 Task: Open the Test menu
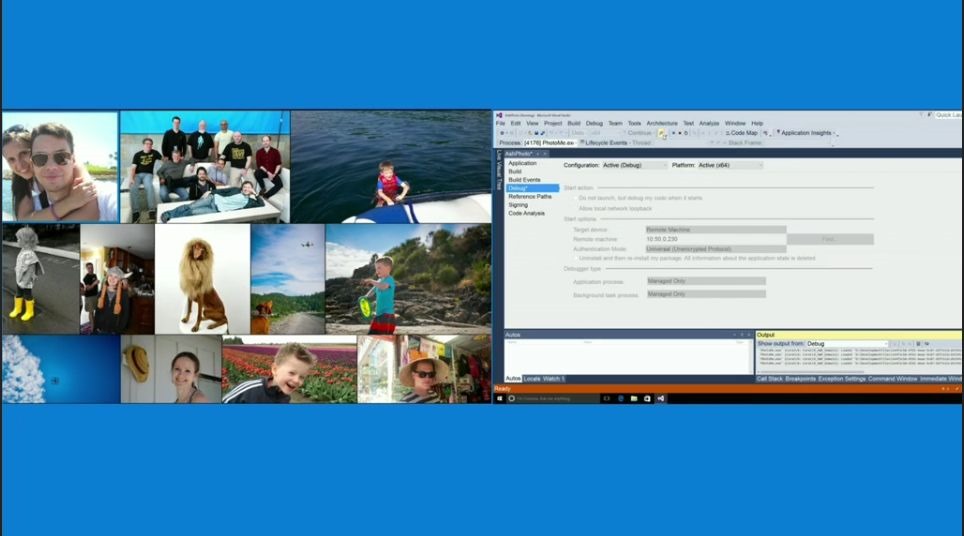[x=689, y=124]
